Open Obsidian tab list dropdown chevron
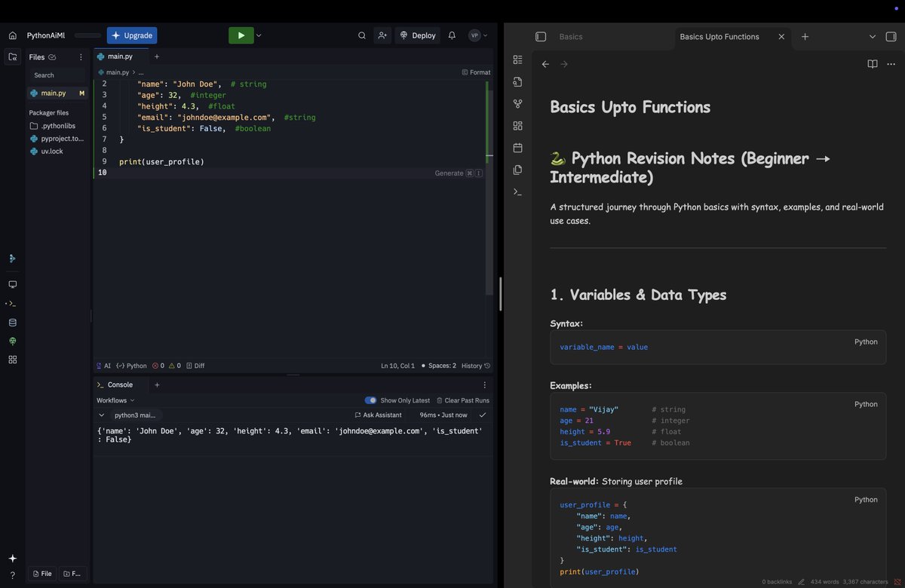 873,36
